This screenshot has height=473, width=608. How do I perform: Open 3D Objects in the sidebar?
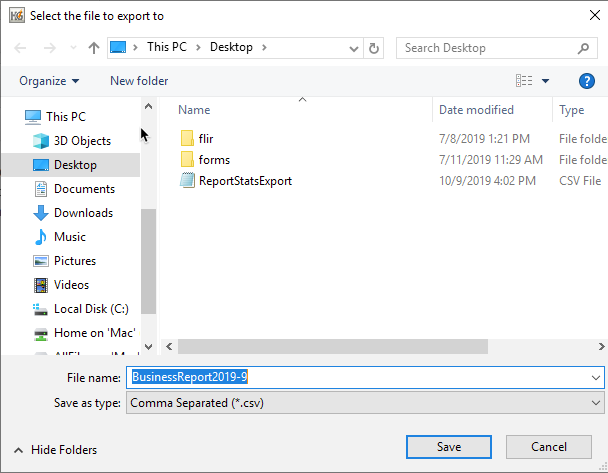point(72,141)
